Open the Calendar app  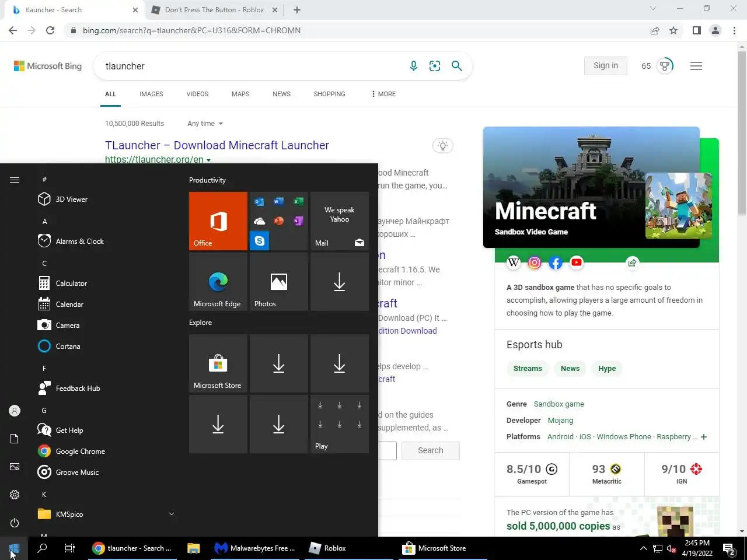click(105, 304)
